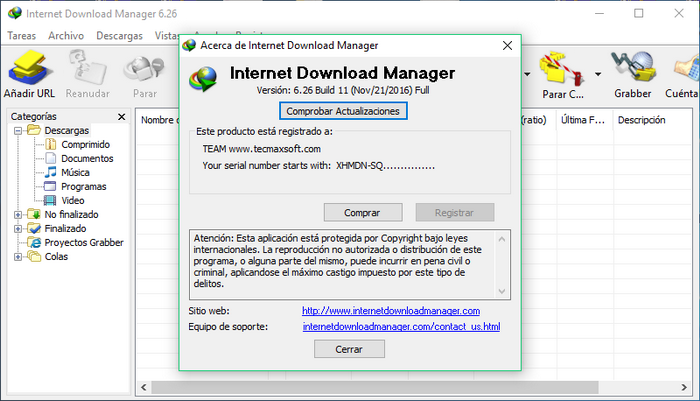Open the Tareas menu
700x401 pixels.
pos(21,36)
